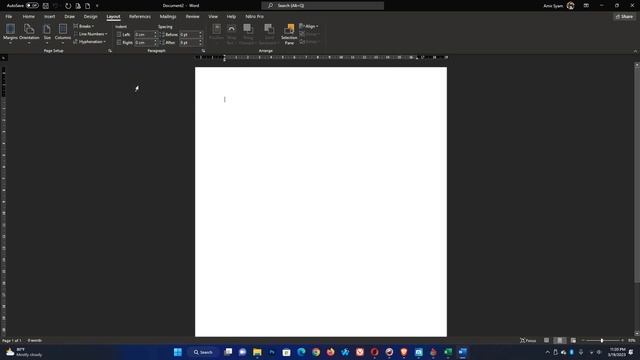Click the Share button
Viewport: 640px width, 360px height.
pyautogui.click(x=624, y=16)
